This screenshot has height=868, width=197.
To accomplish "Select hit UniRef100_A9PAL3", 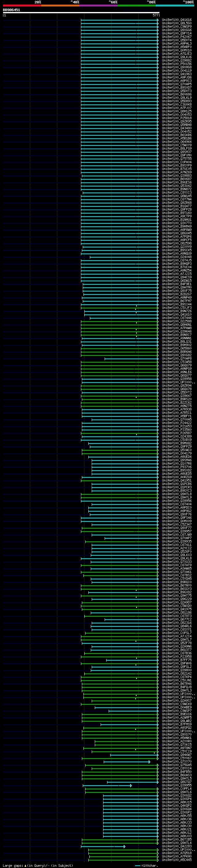I will point(177,43).
